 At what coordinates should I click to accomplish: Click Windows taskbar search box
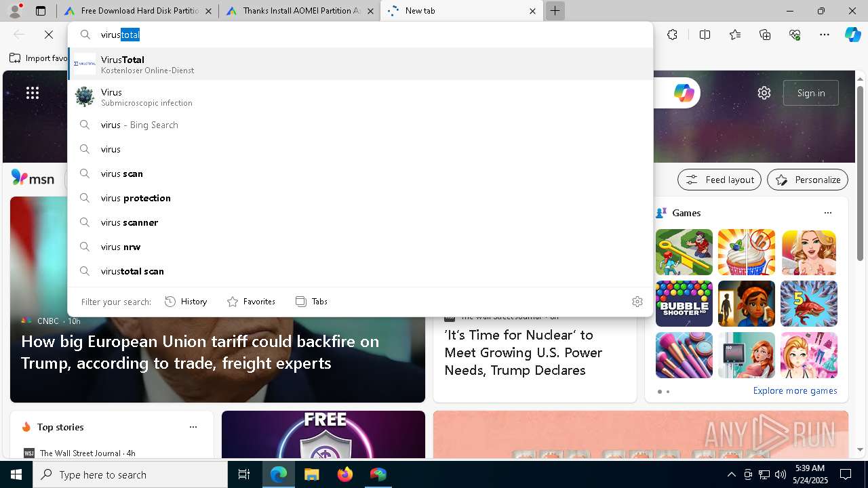(130, 474)
